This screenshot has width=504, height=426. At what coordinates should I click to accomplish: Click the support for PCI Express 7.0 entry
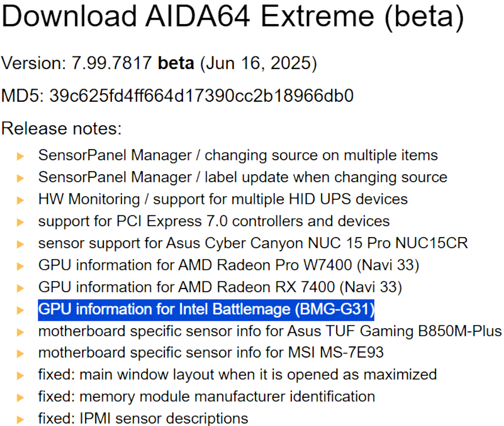click(x=214, y=221)
